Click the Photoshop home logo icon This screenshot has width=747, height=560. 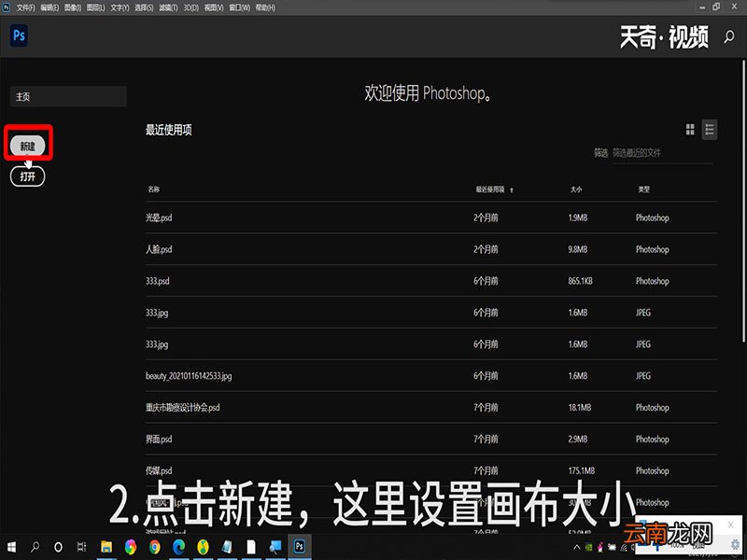[19, 35]
